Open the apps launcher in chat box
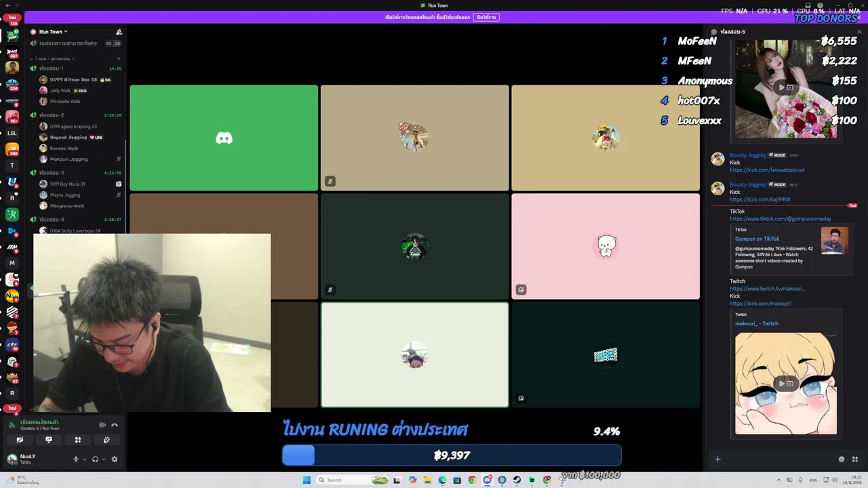The image size is (868, 488). point(854,459)
